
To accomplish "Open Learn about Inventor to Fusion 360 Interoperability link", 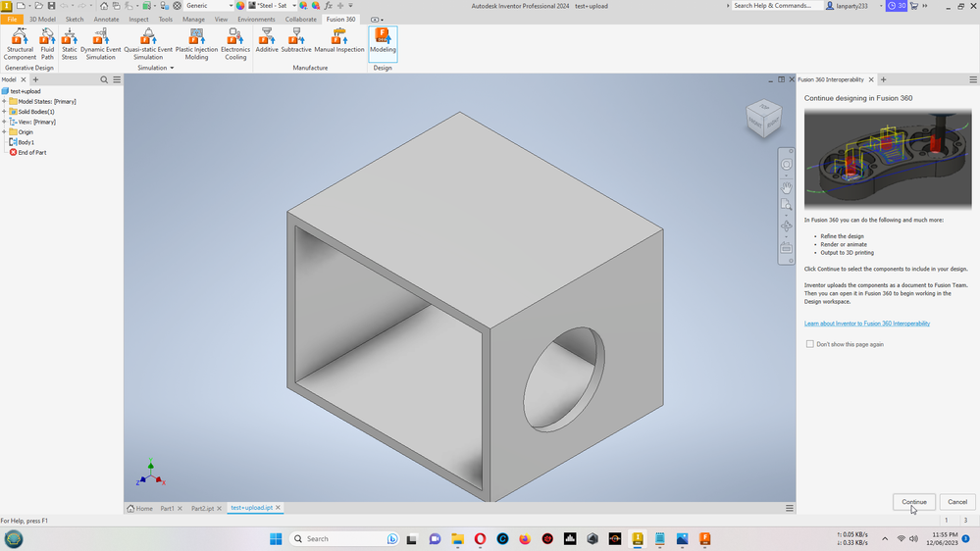I will click(x=867, y=323).
